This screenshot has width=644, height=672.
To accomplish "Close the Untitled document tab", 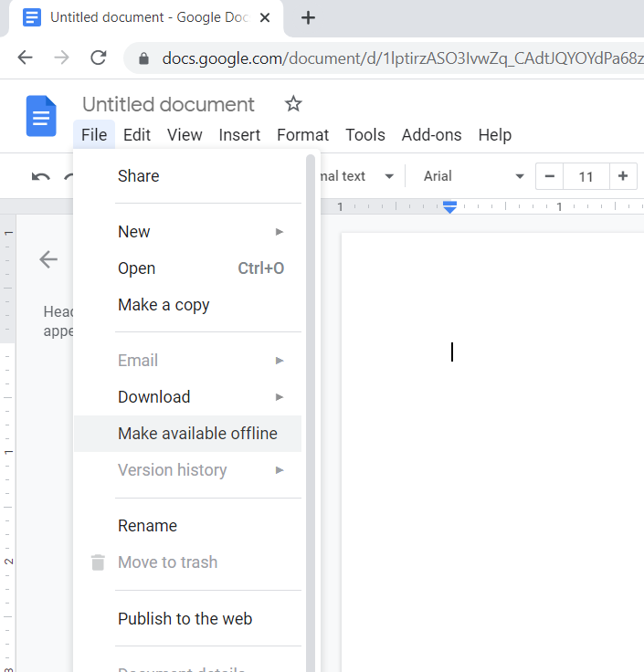I will point(265,17).
